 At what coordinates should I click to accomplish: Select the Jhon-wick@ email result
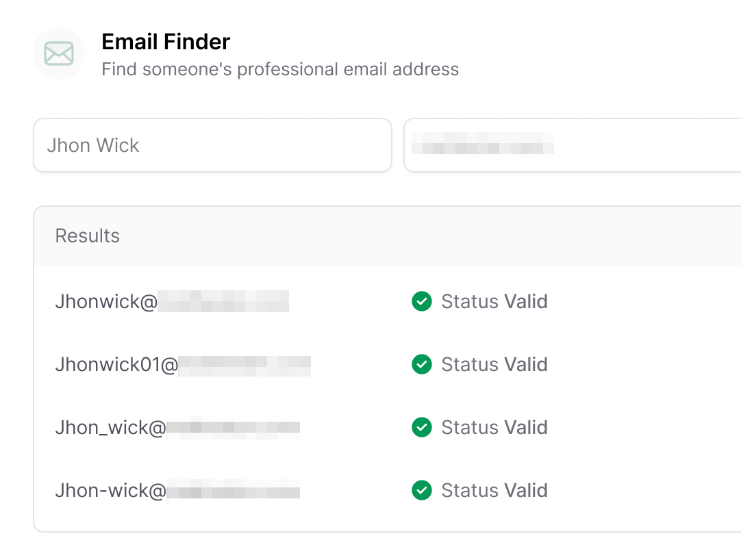[x=177, y=491]
